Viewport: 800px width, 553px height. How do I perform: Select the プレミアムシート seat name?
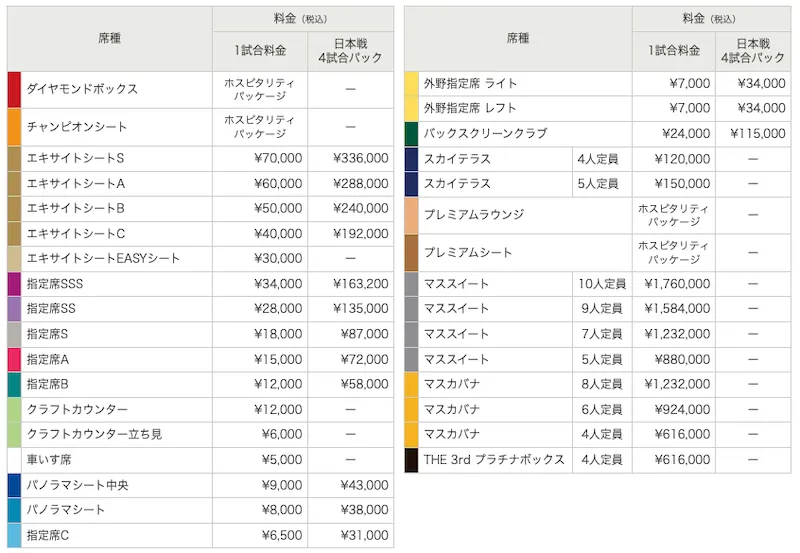pos(467,253)
